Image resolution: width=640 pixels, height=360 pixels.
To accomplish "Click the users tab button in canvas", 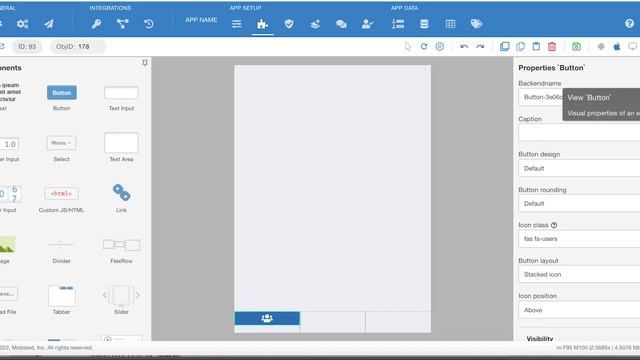I will [x=267, y=318].
